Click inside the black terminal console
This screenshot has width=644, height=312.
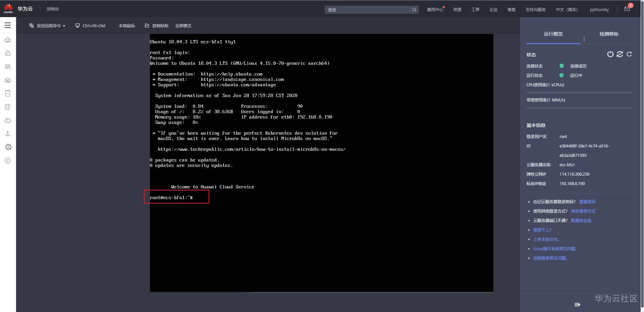pyautogui.click(x=321, y=163)
